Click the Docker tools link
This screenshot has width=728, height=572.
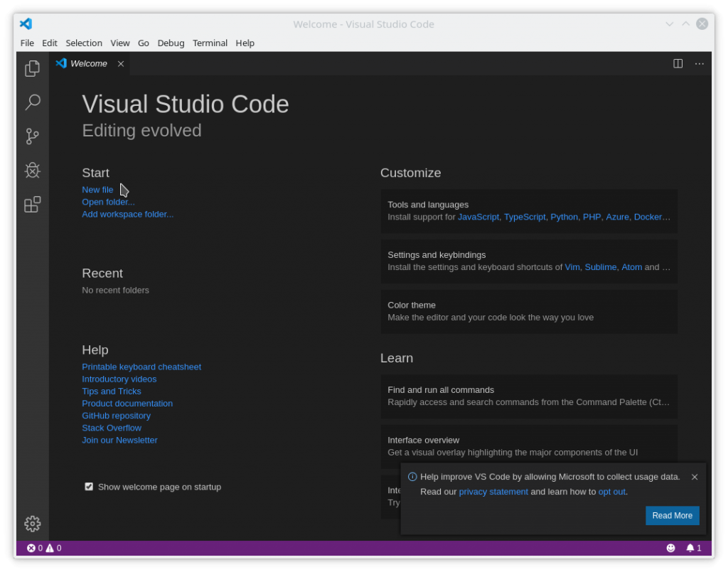pos(648,217)
